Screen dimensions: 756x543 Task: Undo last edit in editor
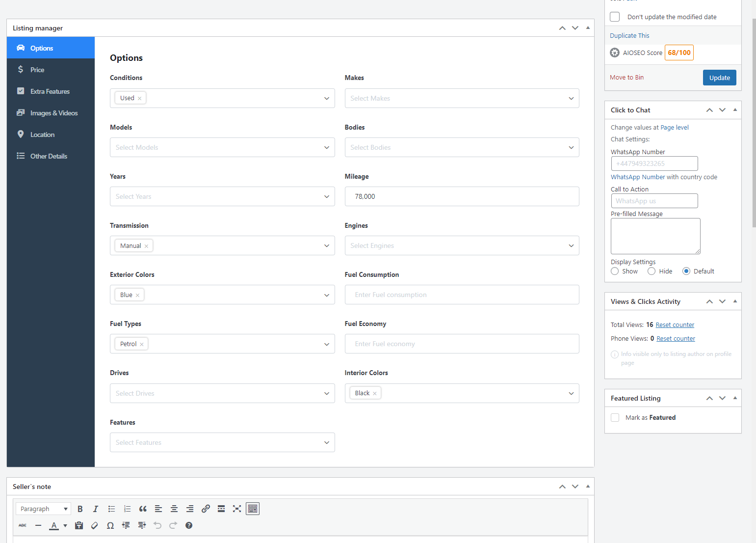click(157, 525)
